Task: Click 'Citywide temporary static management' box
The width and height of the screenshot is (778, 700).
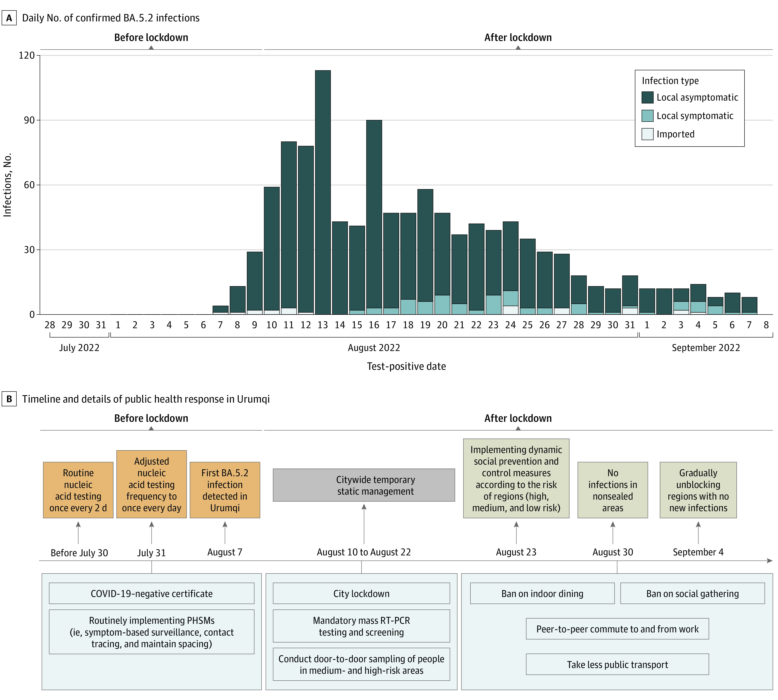Action: pos(364,485)
